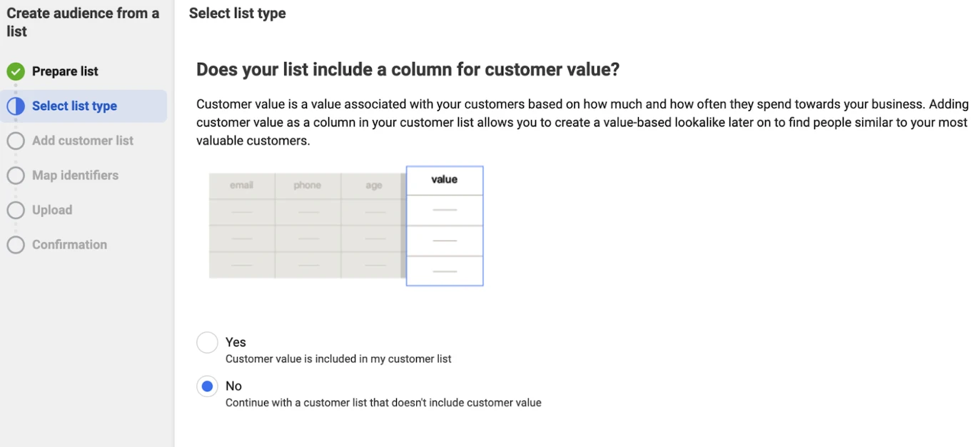Image resolution: width=980 pixels, height=447 pixels.
Task: Click the circle icon beside Confirmation
Action: (16, 245)
